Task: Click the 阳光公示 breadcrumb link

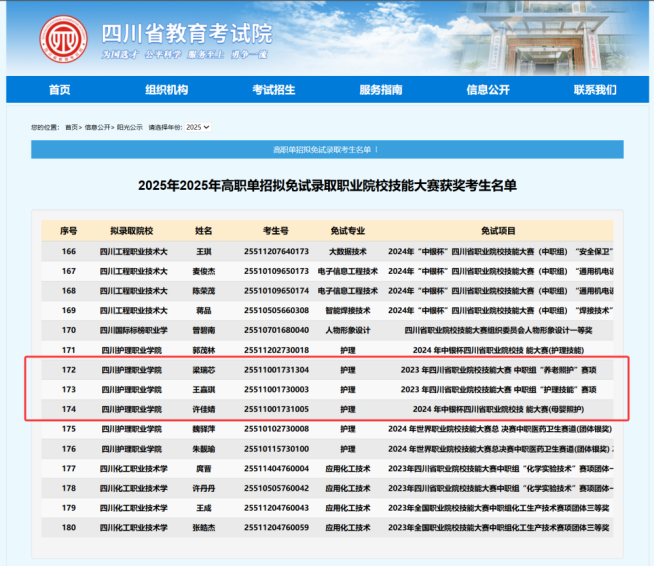Action: click(x=129, y=127)
